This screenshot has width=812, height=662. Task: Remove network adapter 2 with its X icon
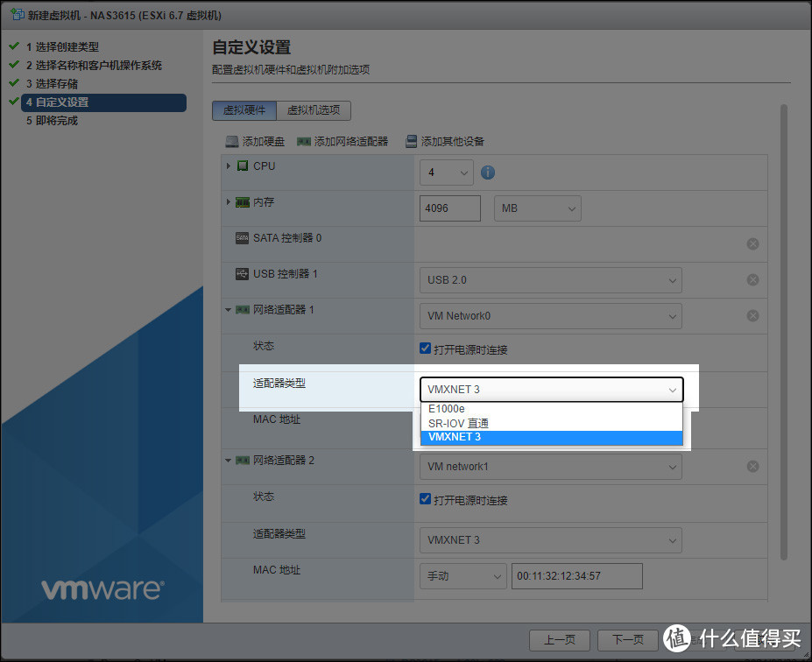coord(752,467)
